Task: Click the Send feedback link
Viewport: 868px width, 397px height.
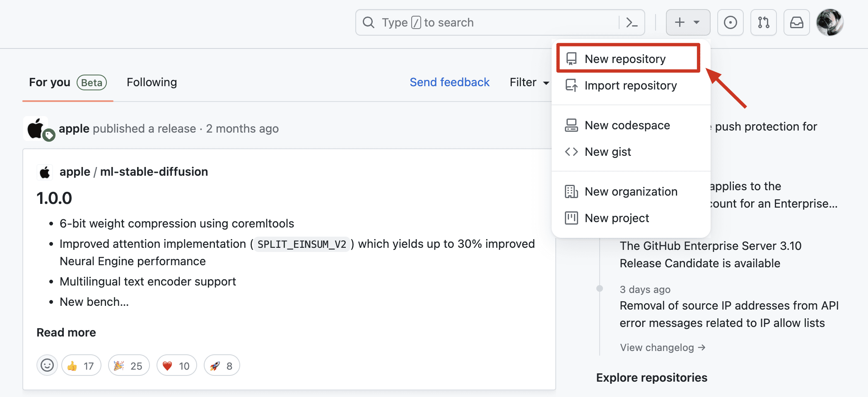Action: (449, 82)
